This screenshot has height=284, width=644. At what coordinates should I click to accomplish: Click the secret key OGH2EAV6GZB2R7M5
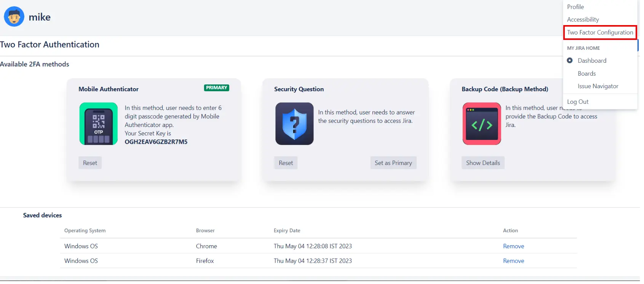pos(156,142)
